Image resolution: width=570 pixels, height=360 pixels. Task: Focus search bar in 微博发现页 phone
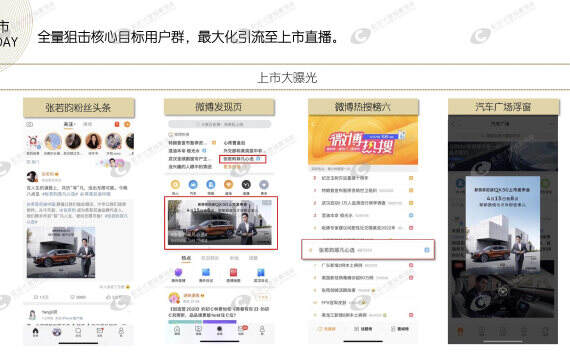[x=219, y=124]
